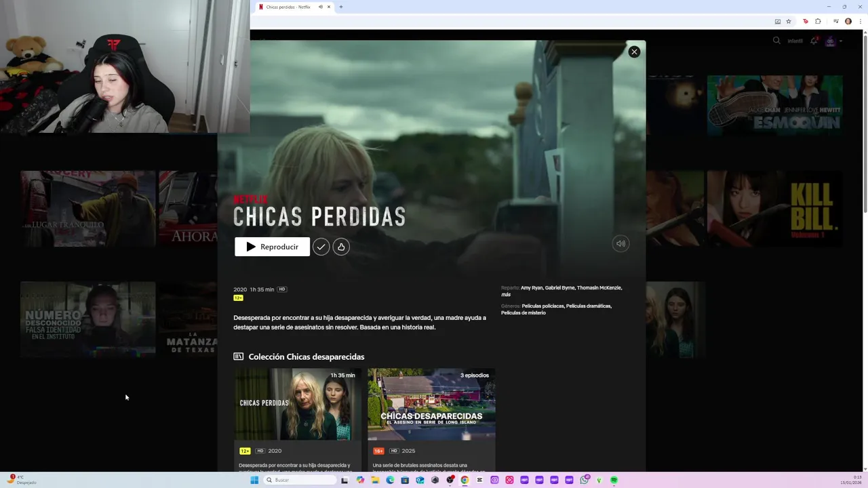The width and height of the screenshot is (868, 488).
Task: Toggle trailer sound with speaker icon
Action: (620, 244)
